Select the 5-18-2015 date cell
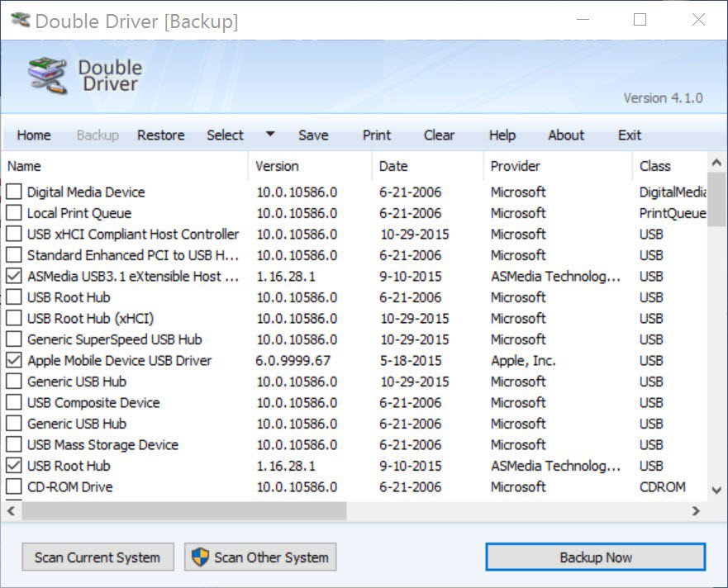 coord(411,361)
